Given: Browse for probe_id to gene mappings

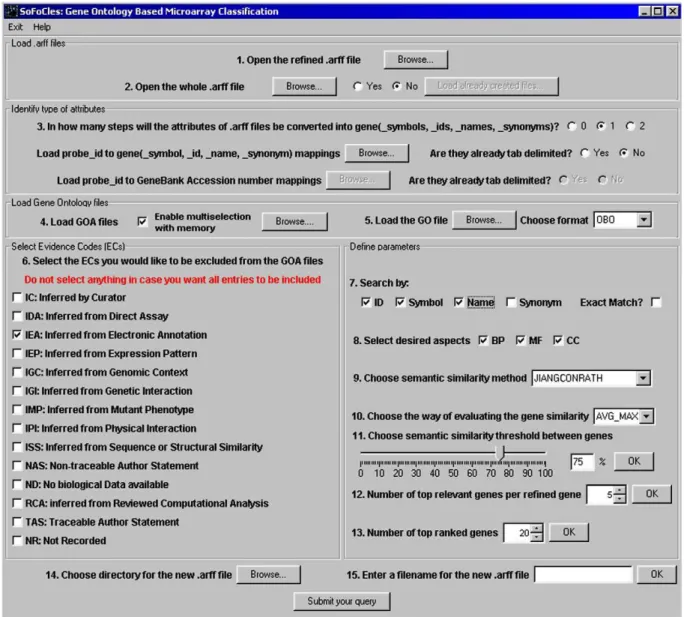Looking at the screenshot, I should (x=376, y=153).
